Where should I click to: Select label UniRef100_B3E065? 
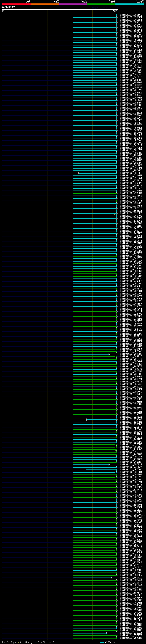(x=131, y=221)
